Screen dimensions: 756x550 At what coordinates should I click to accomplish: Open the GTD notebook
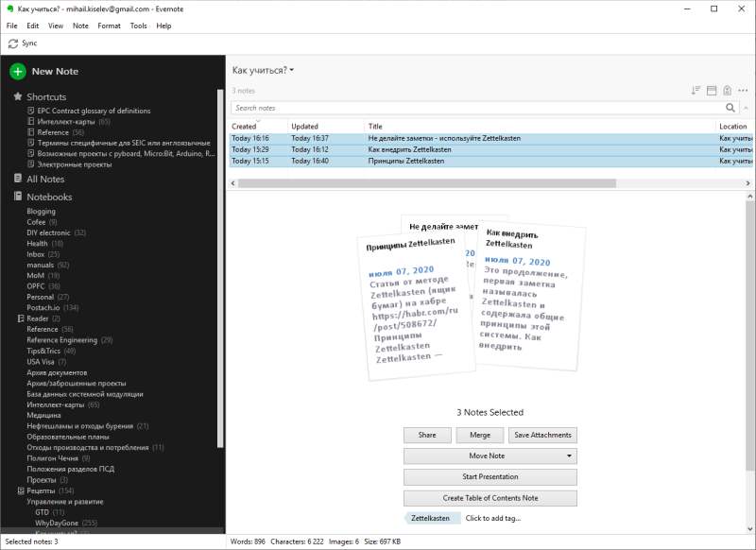click(42, 512)
